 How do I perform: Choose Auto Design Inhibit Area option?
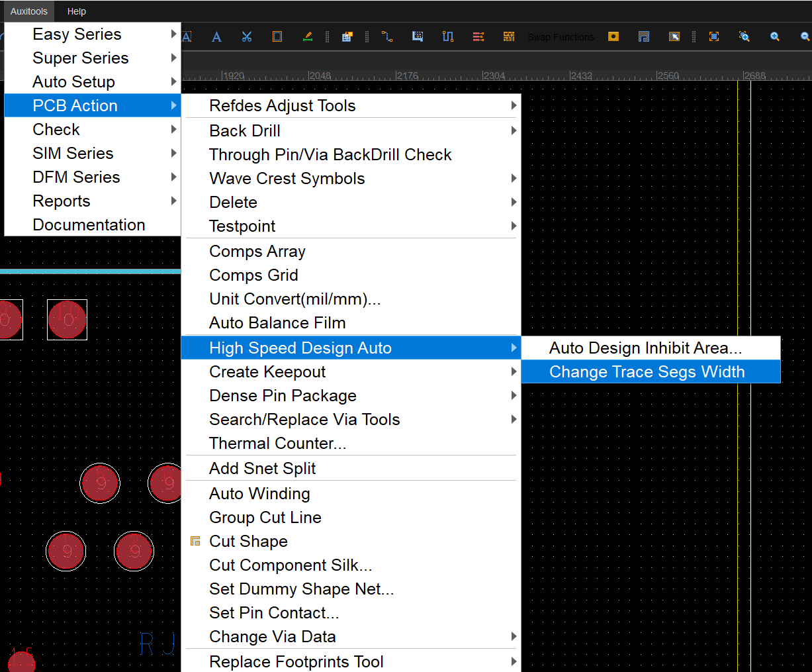point(645,348)
